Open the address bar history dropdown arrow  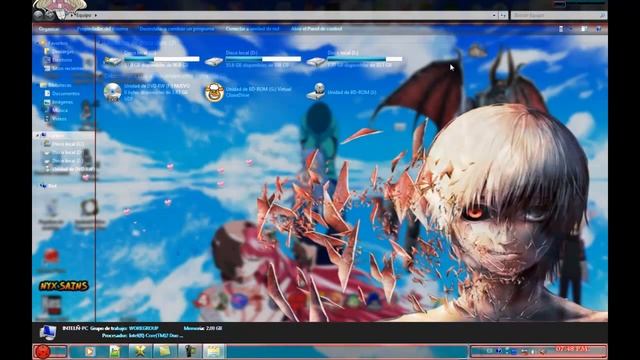pos(494,15)
